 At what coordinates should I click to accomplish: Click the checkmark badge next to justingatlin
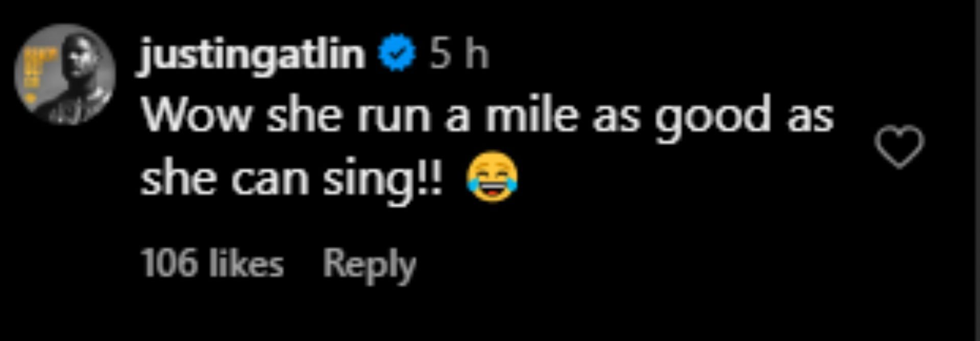[x=397, y=53]
